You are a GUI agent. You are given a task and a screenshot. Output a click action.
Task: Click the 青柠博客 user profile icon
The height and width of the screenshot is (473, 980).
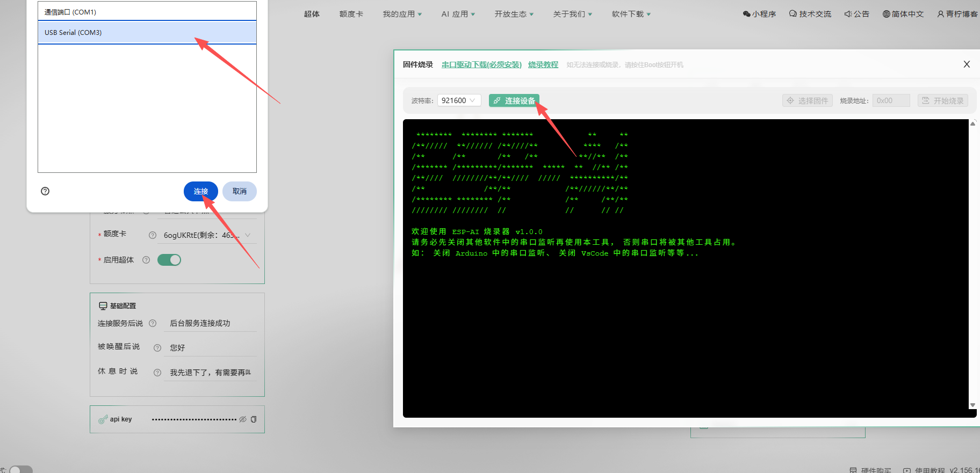(940, 14)
